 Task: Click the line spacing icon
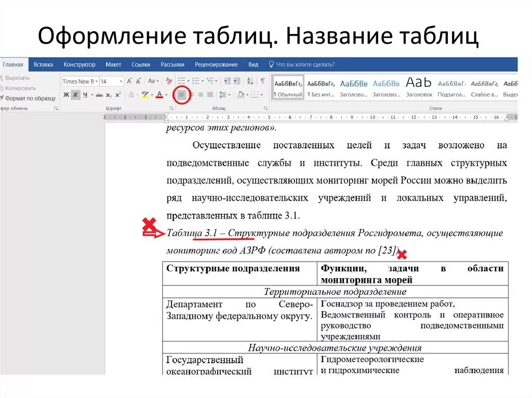[223, 94]
